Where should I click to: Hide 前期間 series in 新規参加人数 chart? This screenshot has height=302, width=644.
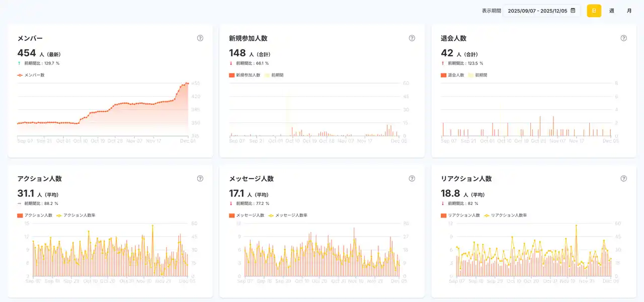click(274, 75)
